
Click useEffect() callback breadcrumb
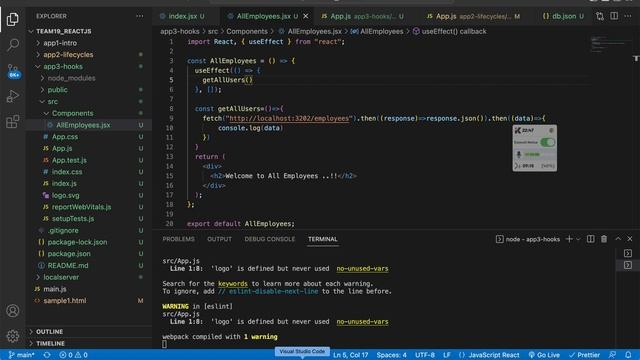point(449,31)
